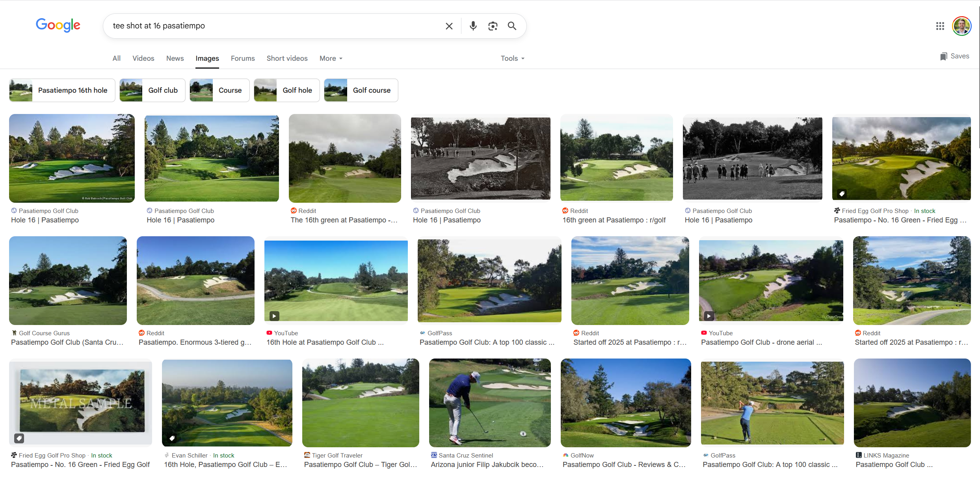Image resolution: width=980 pixels, height=480 pixels.
Task: Filter by Pasatiempo 16th hole chip
Action: click(x=62, y=90)
